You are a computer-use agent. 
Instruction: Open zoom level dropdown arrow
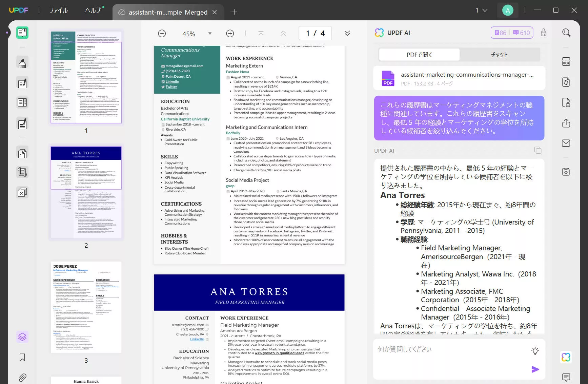(210, 33)
